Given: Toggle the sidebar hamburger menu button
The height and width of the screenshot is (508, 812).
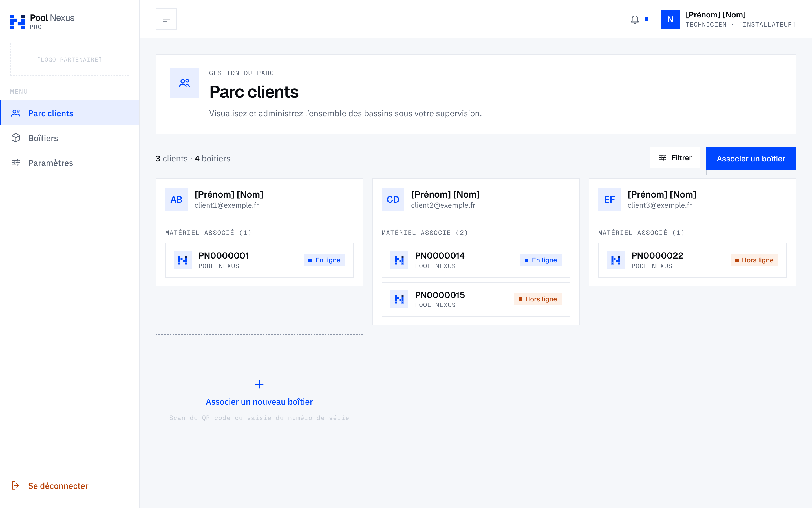Looking at the screenshot, I should (166, 19).
